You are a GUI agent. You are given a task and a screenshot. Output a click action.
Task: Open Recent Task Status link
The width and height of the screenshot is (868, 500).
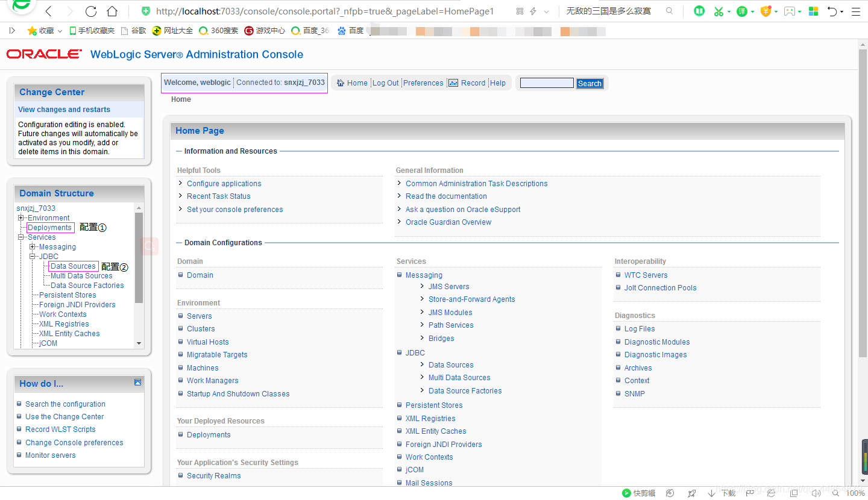click(219, 196)
